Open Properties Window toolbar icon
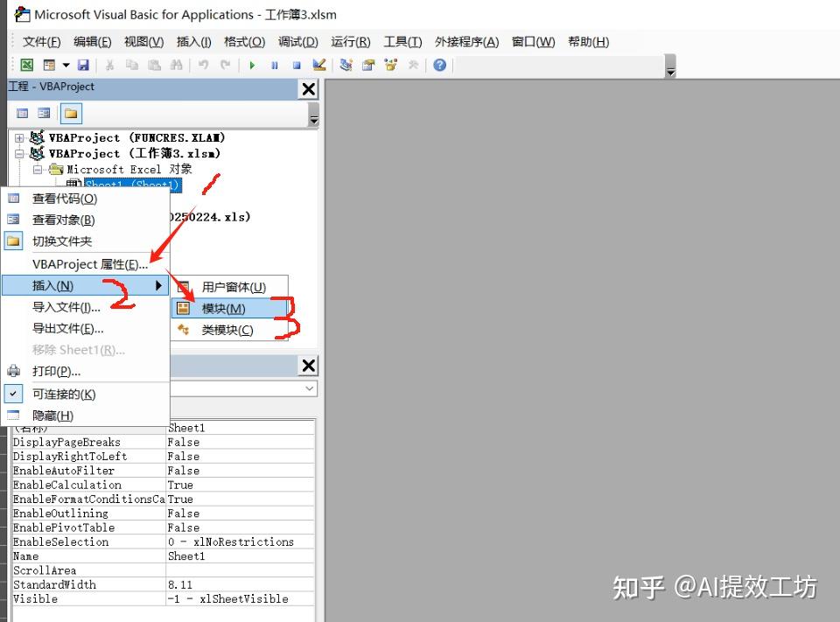Viewport: 840px width, 622px height. [368, 65]
